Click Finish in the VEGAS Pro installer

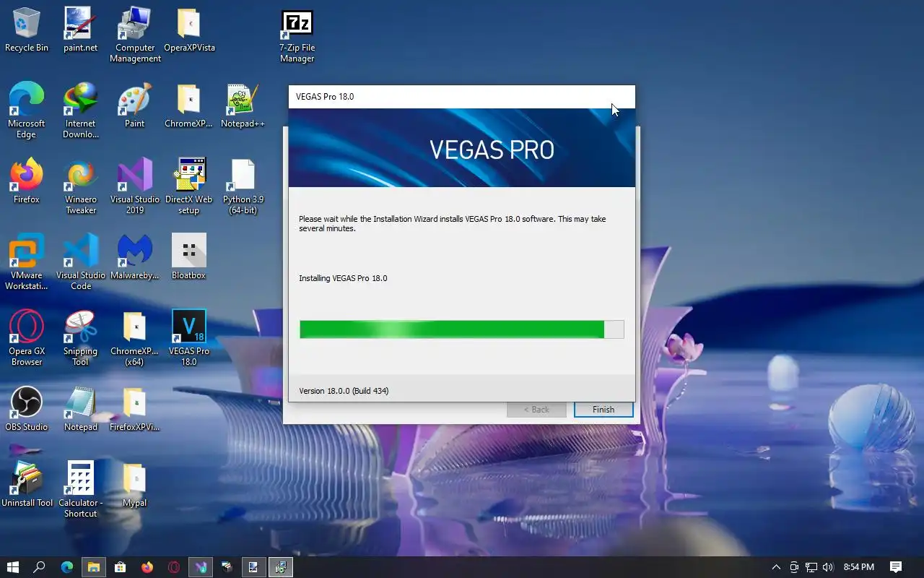click(x=603, y=410)
